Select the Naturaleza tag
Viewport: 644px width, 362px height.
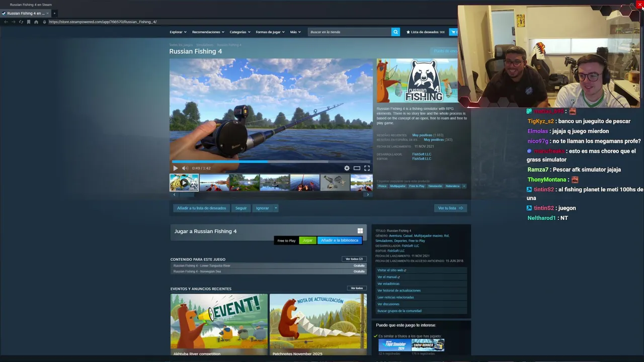point(453,186)
